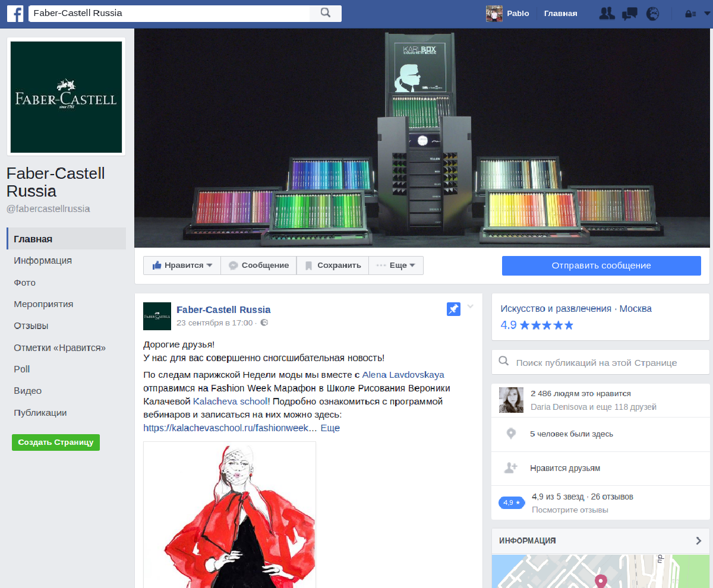Viewport: 713px width, 588px height.
Task: Click Нравится друзьям text
Action: click(x=565, y=469)
